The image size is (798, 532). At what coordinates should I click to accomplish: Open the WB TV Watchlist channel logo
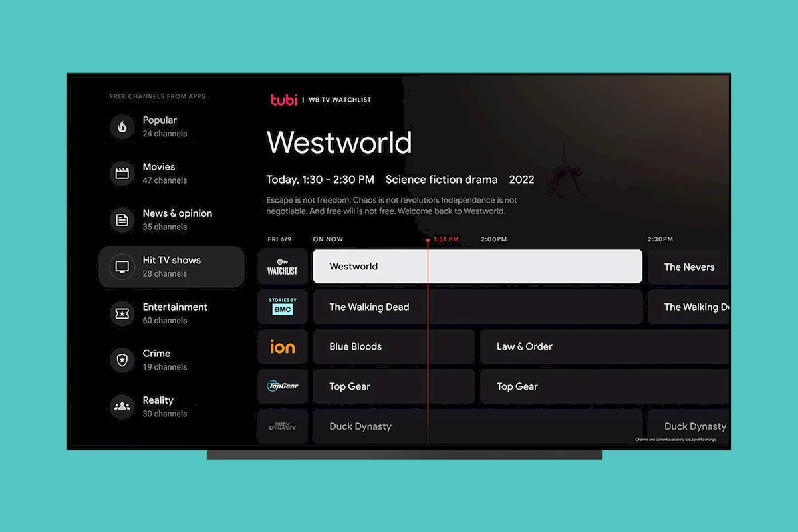coord(283,267)
